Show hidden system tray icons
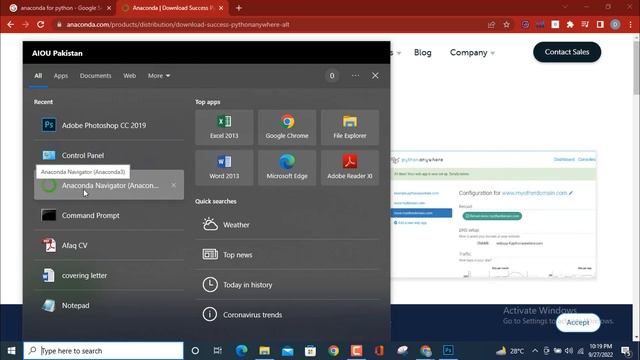This screenshot has width=640, height=360. [535, 351]
